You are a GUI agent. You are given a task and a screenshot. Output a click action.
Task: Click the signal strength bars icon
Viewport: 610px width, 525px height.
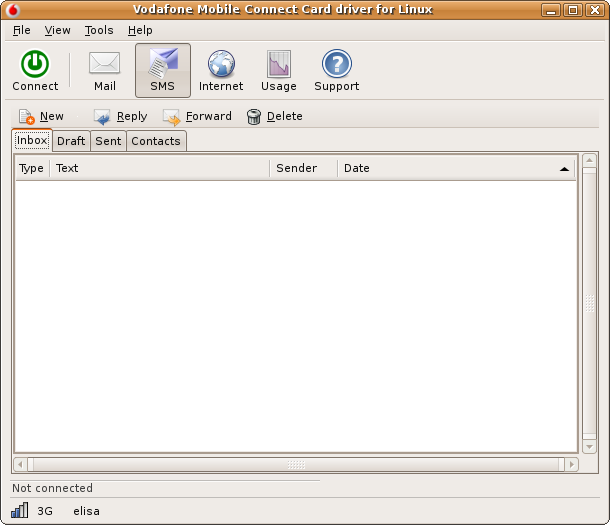click(x=20, y=510)
